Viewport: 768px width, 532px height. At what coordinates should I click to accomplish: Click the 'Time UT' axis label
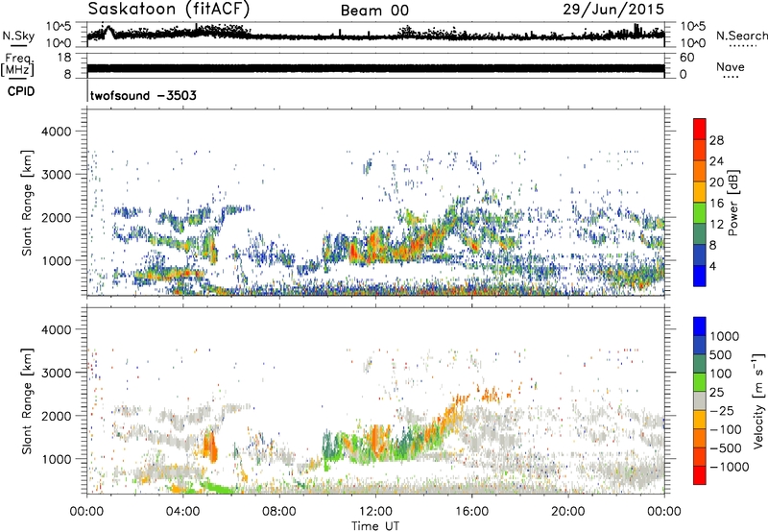point(375,526)
